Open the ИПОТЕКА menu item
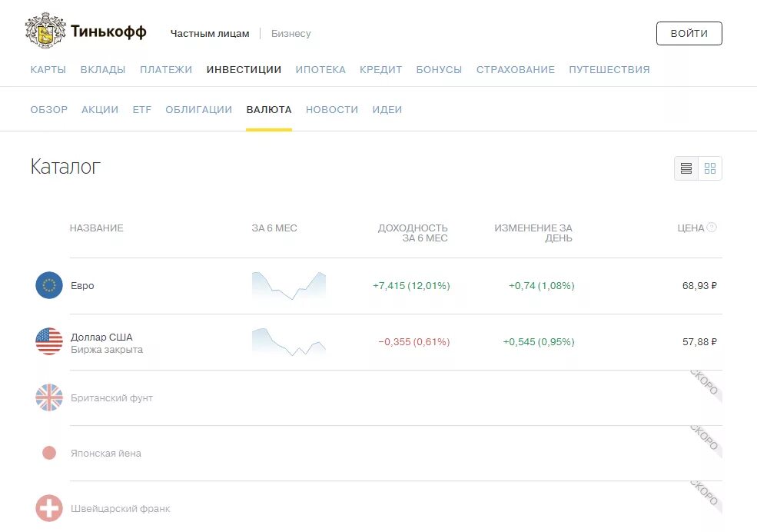This screenshot has width=757, height=532. pyautogui.click(x=320, y=69)
